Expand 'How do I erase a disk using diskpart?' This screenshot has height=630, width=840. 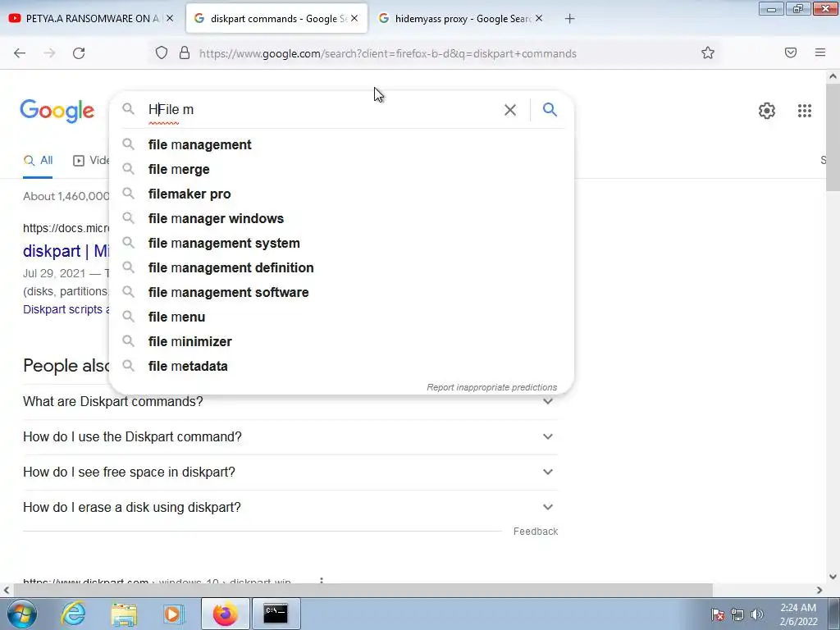click(290, 508)
